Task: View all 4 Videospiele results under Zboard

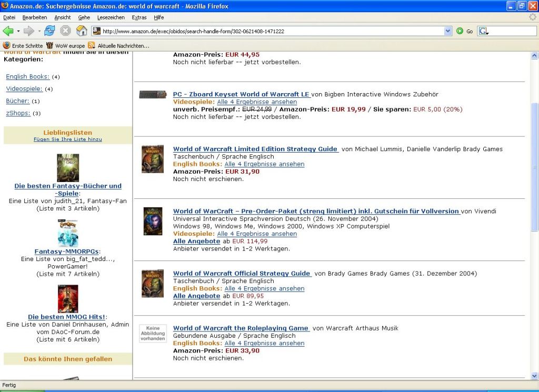Action: click(257, 102)
